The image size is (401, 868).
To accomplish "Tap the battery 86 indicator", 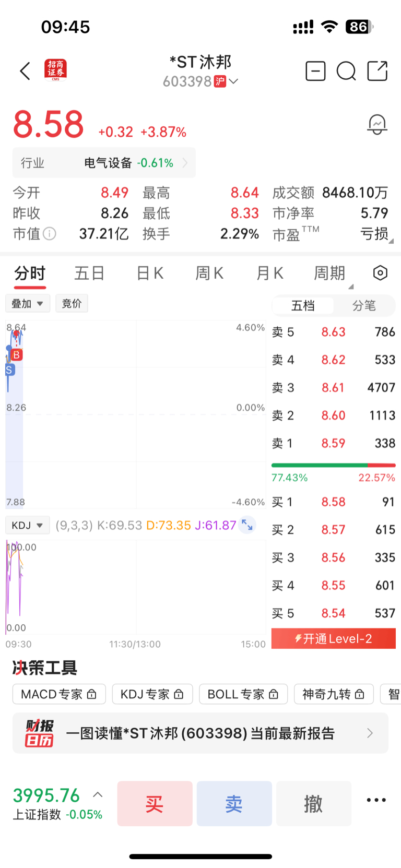I will 359,27.
